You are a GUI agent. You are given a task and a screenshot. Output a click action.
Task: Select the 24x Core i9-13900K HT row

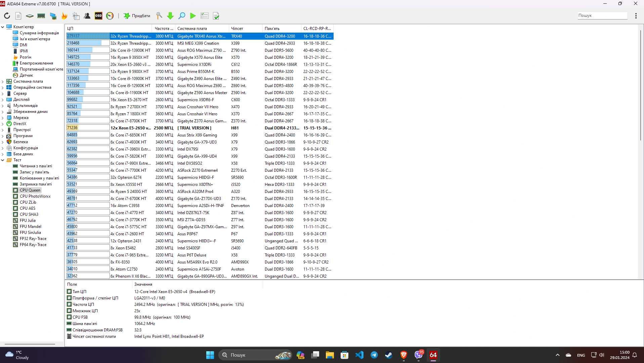point(200,50)
